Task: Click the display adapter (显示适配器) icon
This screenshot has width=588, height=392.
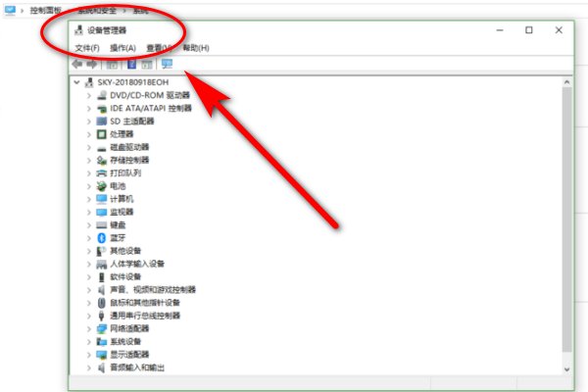Action: 102,355
